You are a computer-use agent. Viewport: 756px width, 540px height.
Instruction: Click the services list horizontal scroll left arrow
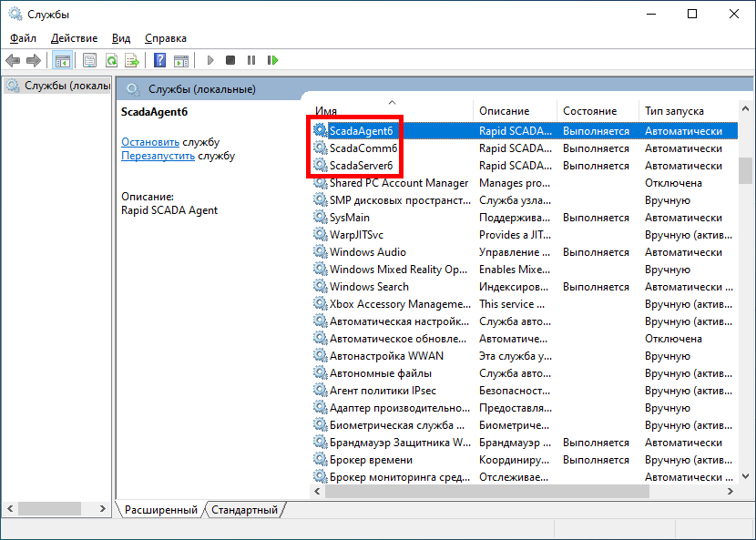pos(317,492)
